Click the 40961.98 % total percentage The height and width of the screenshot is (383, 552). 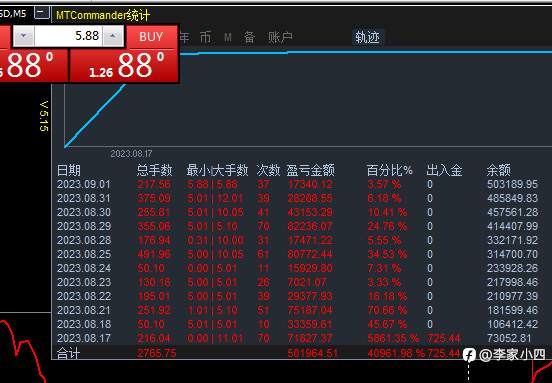pyautogui.click(x=396, y=353)
